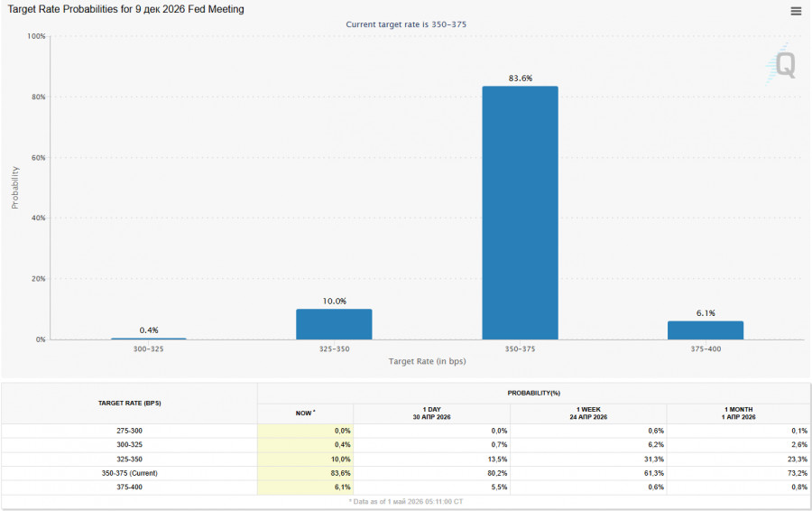812x511 pixels.
Task: Click the 1 month value 0,1%
Action: click(x=799, y=431)
